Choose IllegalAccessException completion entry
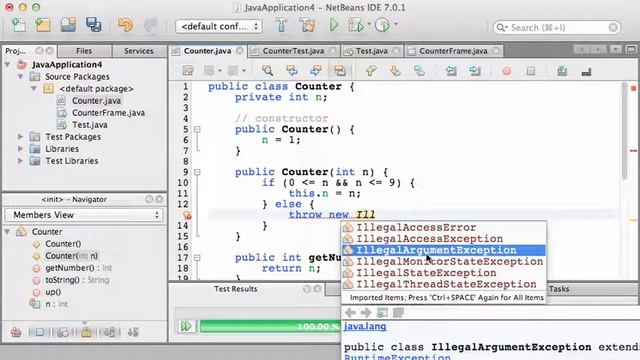640x360 pixels. coord(444,238)
